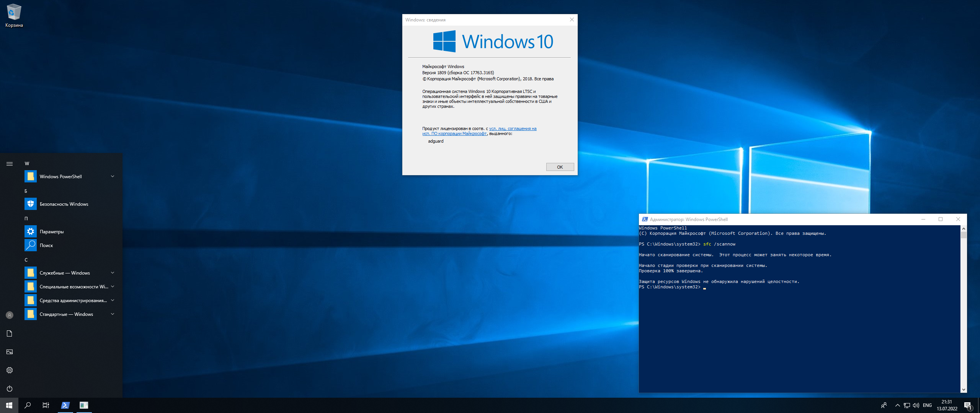Screen dimensions: 980x413
Task: Click the PowerShell taskbar icon
Action: [65, 405]
